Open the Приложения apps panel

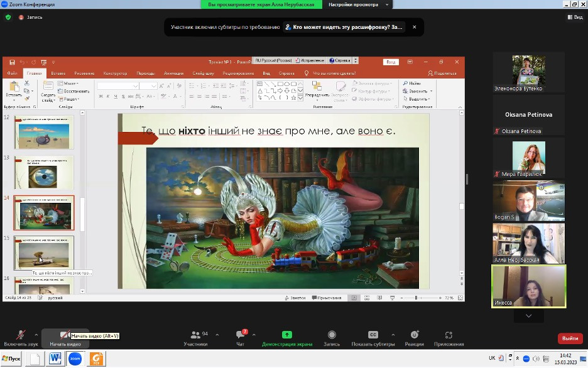(449, 338)
